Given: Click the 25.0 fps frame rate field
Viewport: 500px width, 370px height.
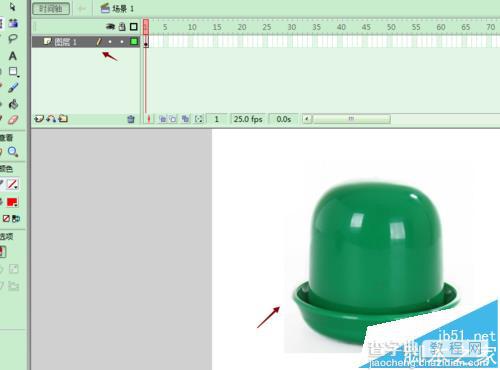Looking at the screenshot, I should tap(248, 119).
